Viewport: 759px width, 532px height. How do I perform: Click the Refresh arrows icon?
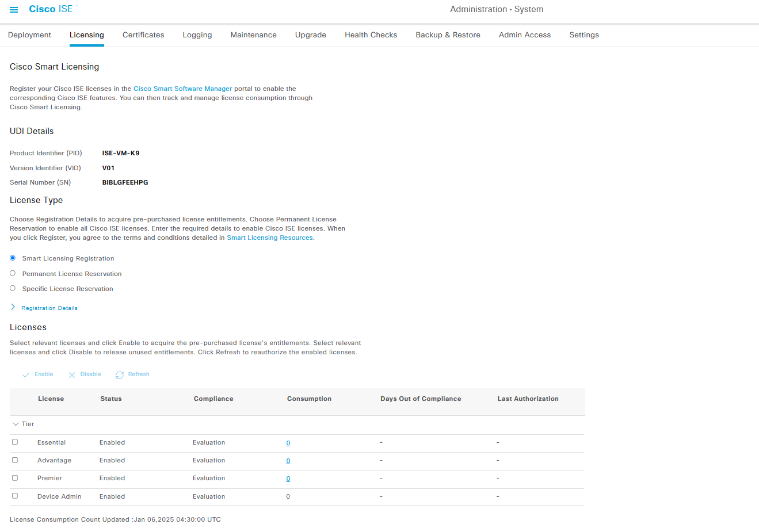point(120,375)
